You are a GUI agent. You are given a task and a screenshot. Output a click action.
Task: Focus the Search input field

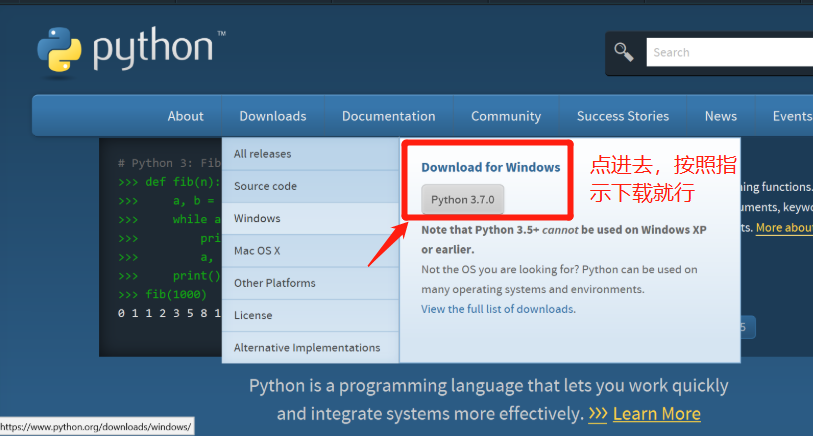pos(730,52)
